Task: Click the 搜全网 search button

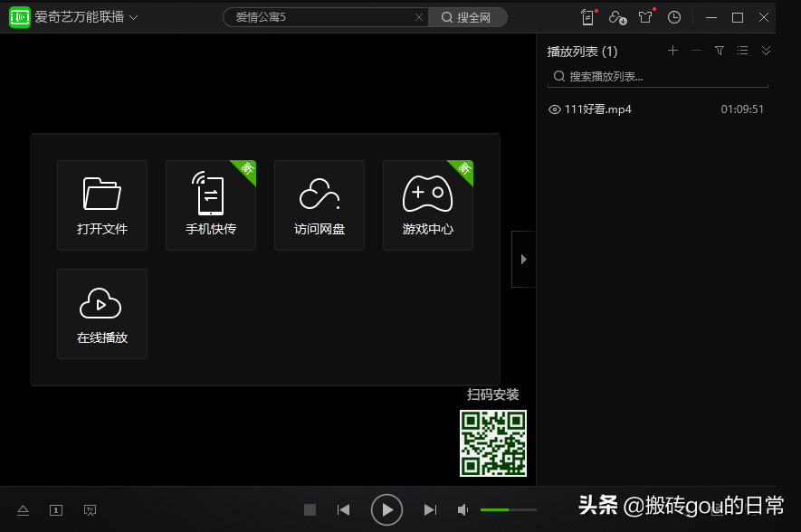Action: [467, 17]
